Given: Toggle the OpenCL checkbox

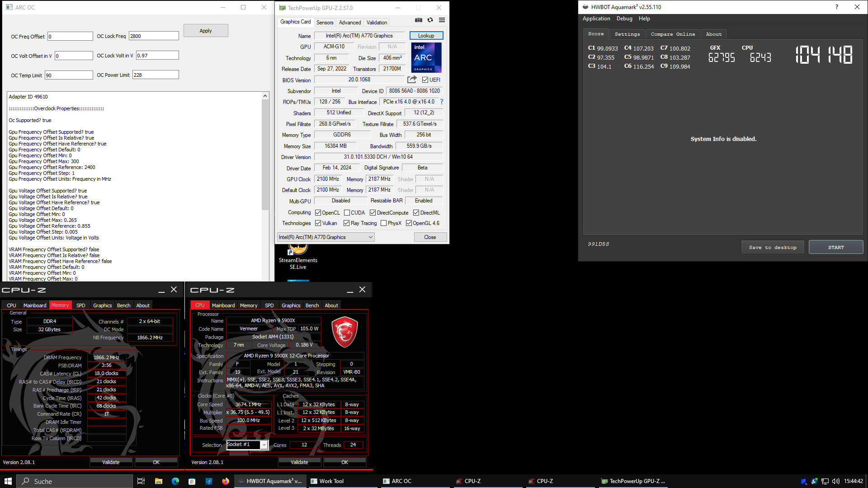Looking at the screenshot, I should (x=318, y=213).
